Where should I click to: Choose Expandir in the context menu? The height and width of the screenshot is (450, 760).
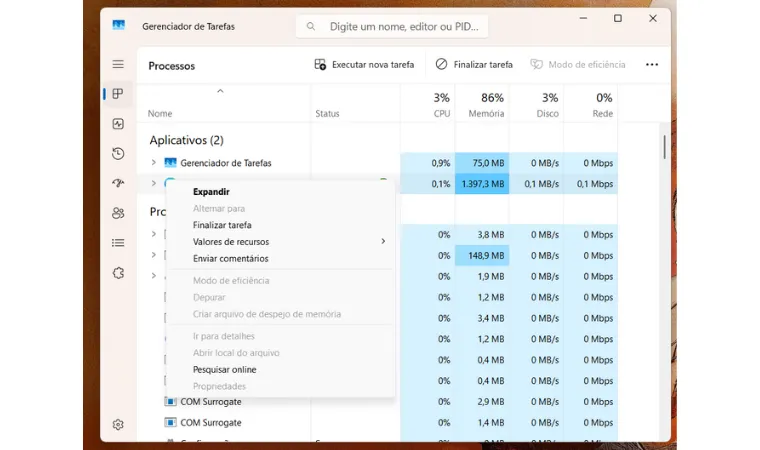click(x=211, y=192)
